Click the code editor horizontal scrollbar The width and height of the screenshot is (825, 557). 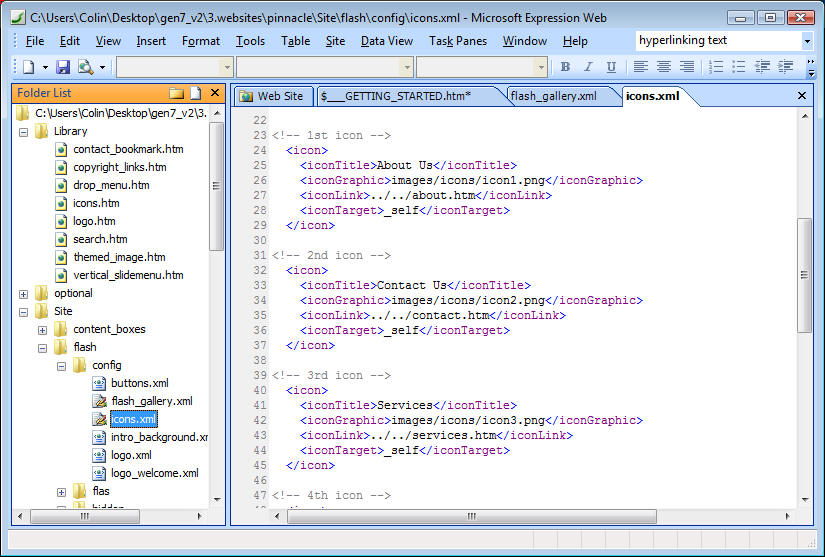click(469, 516)
